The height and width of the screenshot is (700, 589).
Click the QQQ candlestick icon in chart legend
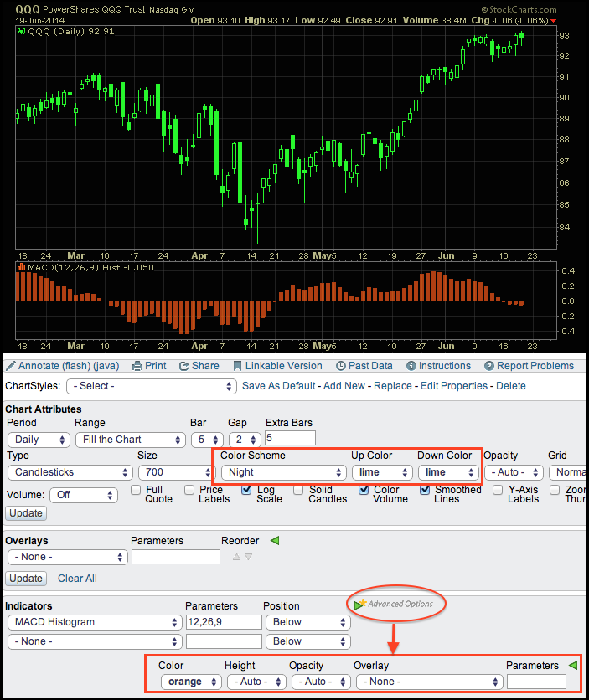(x=22, y=31)
